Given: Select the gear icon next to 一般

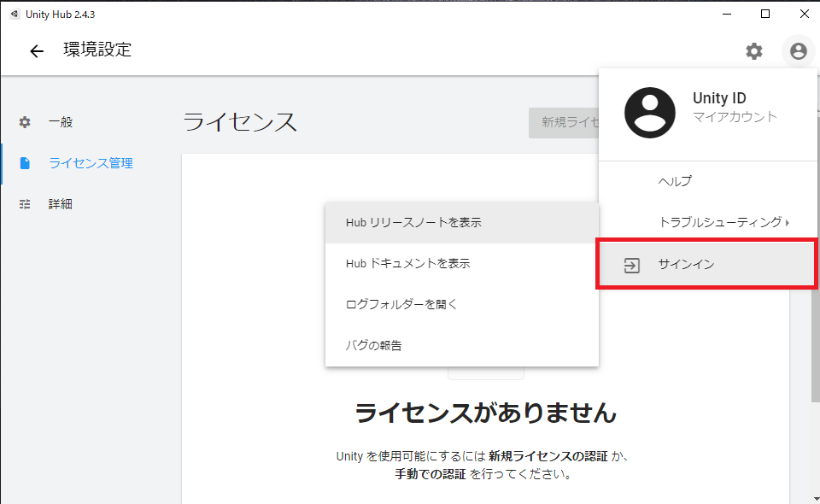Looking at the screenshot, I should tap(24, 121).
